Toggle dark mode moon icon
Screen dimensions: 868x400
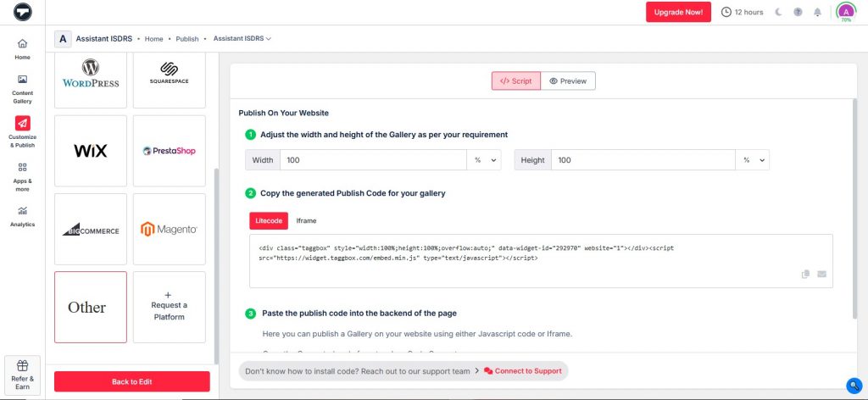pyautogui.click(x=778, y=12)
